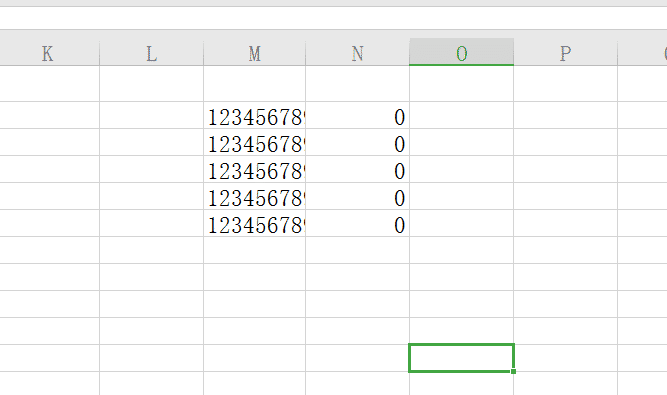Viewport: 667px width, 395px height.
Task: Select the empty column O cell beside first 0
Action: 462,115
